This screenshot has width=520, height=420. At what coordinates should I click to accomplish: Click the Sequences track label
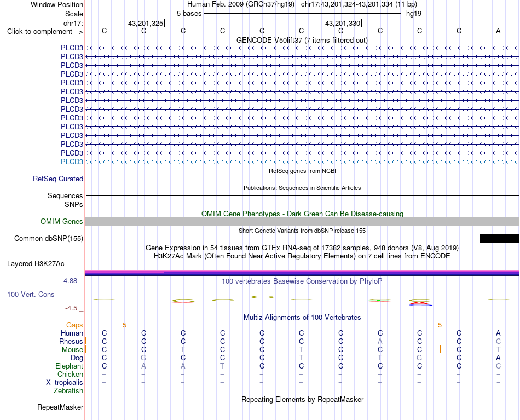65,195
